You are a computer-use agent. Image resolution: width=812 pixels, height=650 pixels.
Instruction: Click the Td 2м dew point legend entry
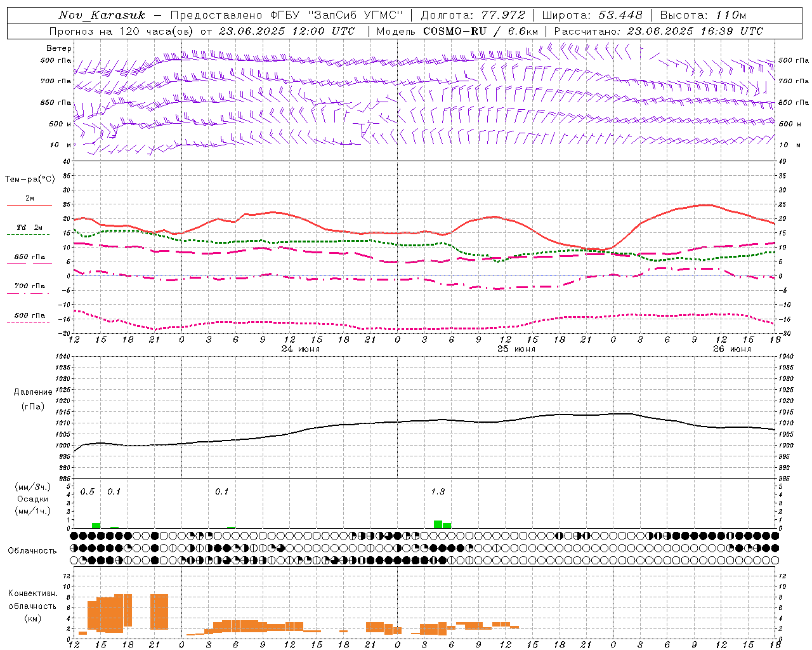(30, 227)
